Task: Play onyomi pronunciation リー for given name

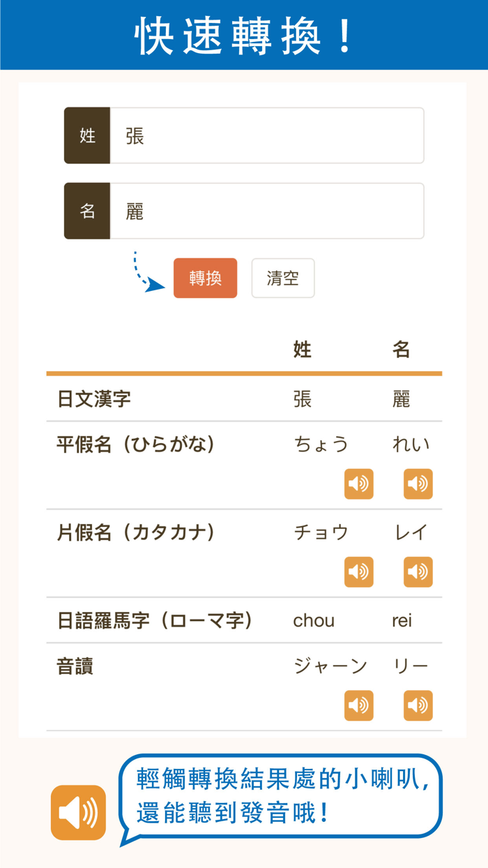Action: [418, 705]
